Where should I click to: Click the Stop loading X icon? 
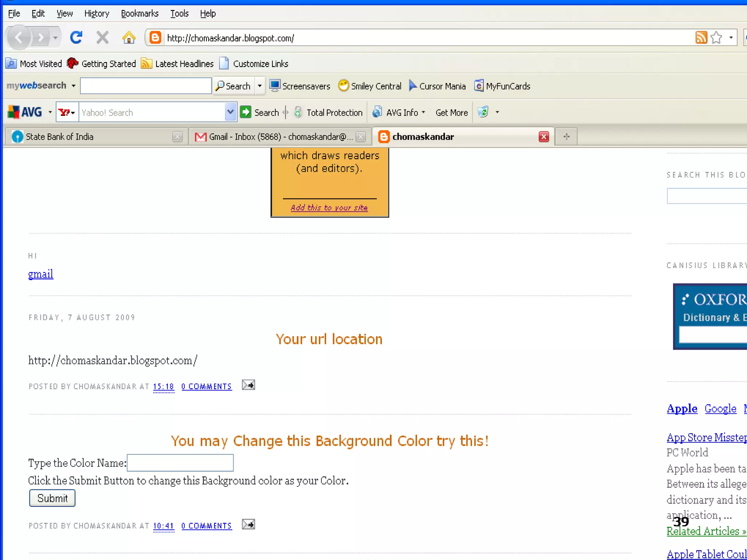[102, 37]
